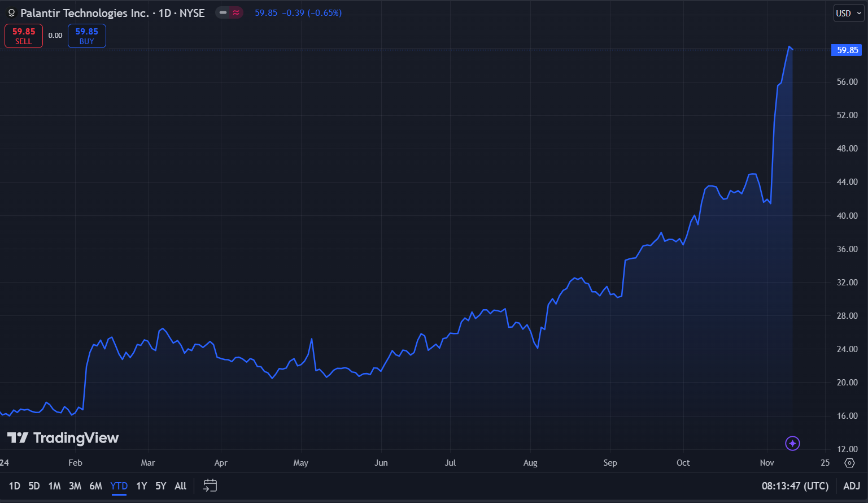
Task: Click the market status indicator pill
Action: click(x=229, y=12)
